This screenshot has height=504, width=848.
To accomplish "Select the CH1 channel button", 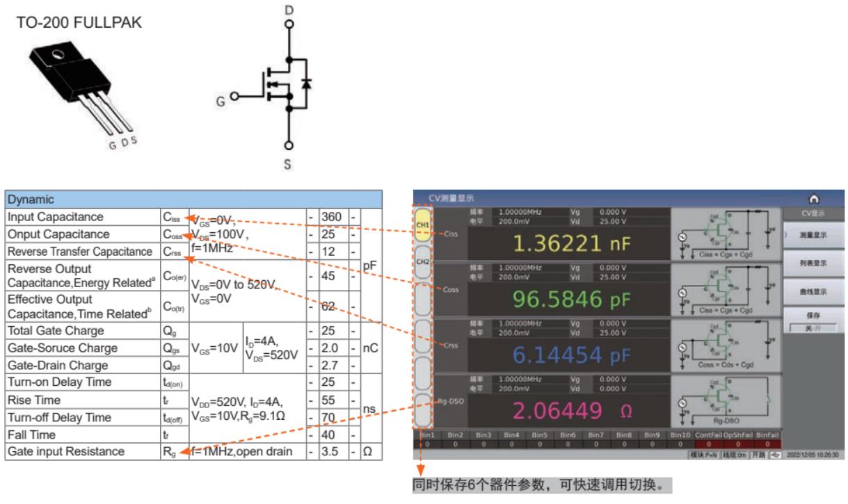I will pyautogui.click(x=422, y=225).
